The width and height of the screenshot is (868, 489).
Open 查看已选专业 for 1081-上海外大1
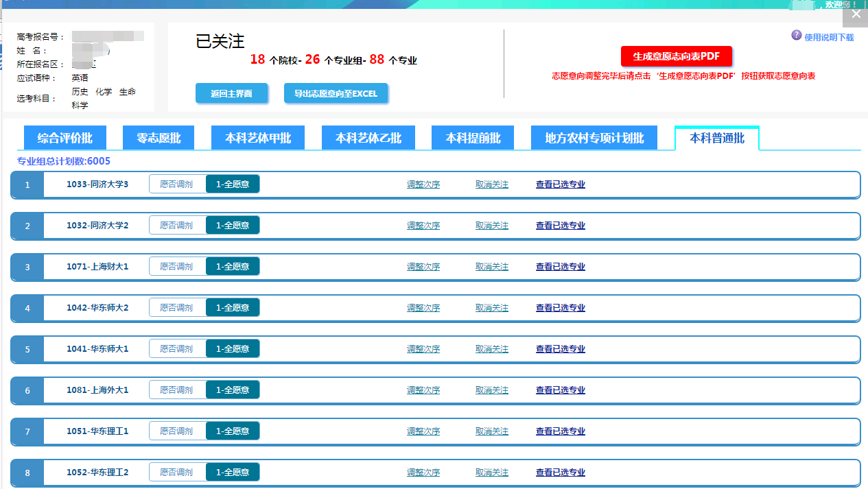(x=561, y=390)
